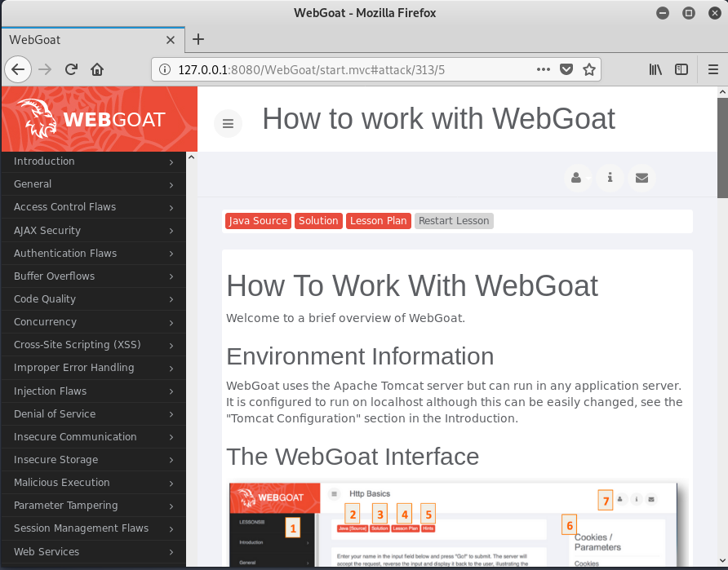Bookmark this page with star icon
This screenshot has width=728, height=570.
pos(589,69)
